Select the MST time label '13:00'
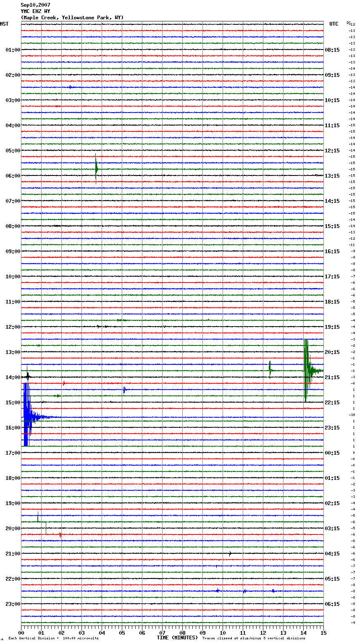The width and height of the screenshot is (357, 644). pyautogui.click(x=13, y=352)
